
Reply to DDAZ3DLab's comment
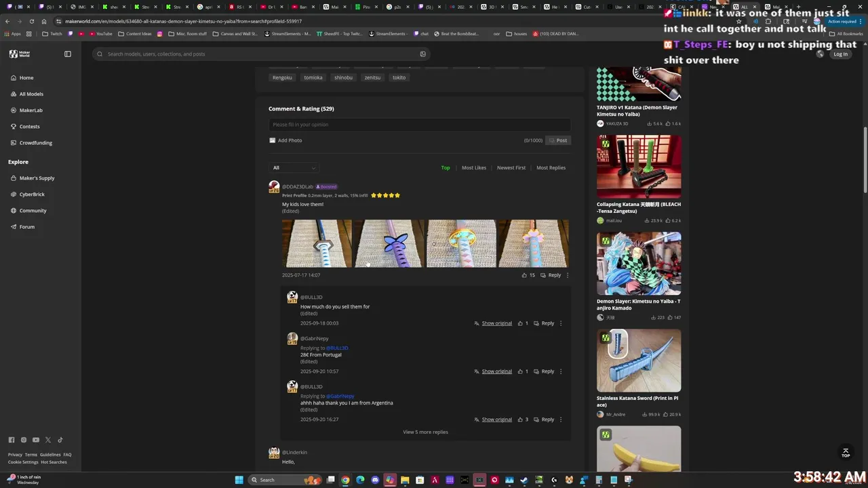(x=551, y=275)
